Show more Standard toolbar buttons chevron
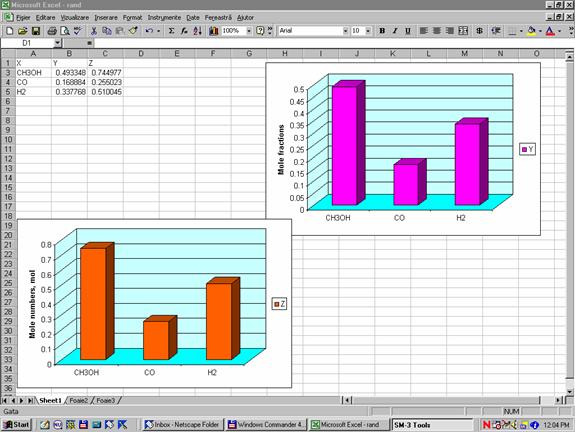The image size is (575, 432). click(270, 31)
